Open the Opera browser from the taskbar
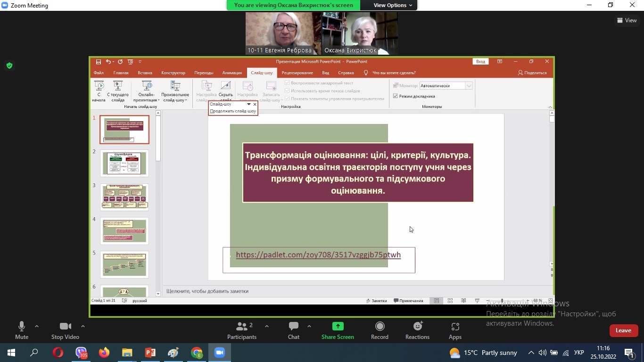 tap(58, 353)
